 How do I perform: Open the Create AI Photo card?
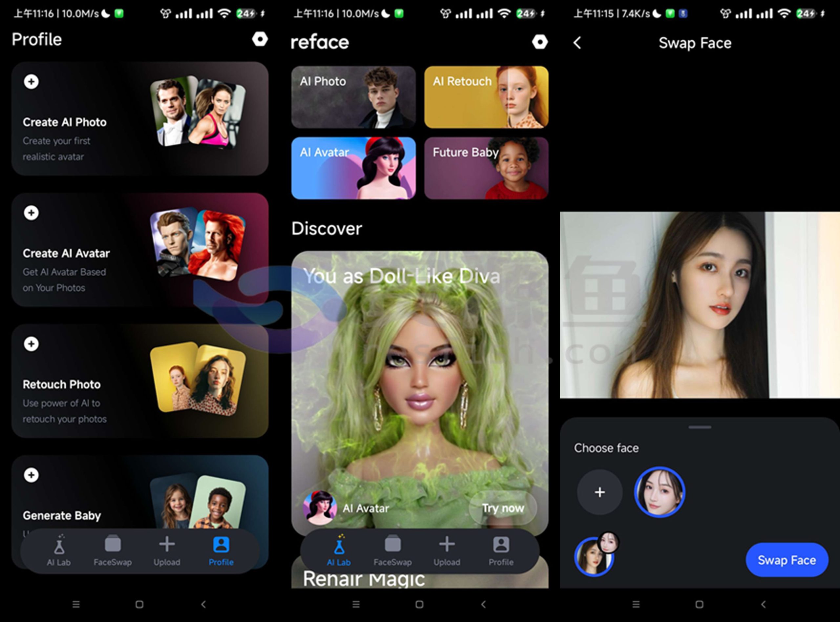tap(140, 119)
